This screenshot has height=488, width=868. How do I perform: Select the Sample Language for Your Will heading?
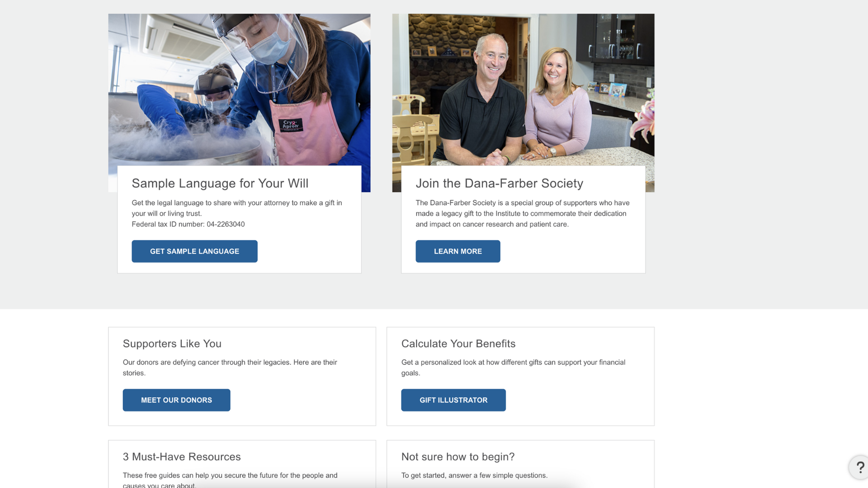[220, 183]
